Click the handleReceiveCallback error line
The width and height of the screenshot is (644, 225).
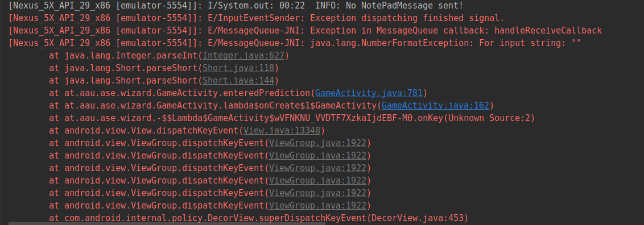[305, 30]
